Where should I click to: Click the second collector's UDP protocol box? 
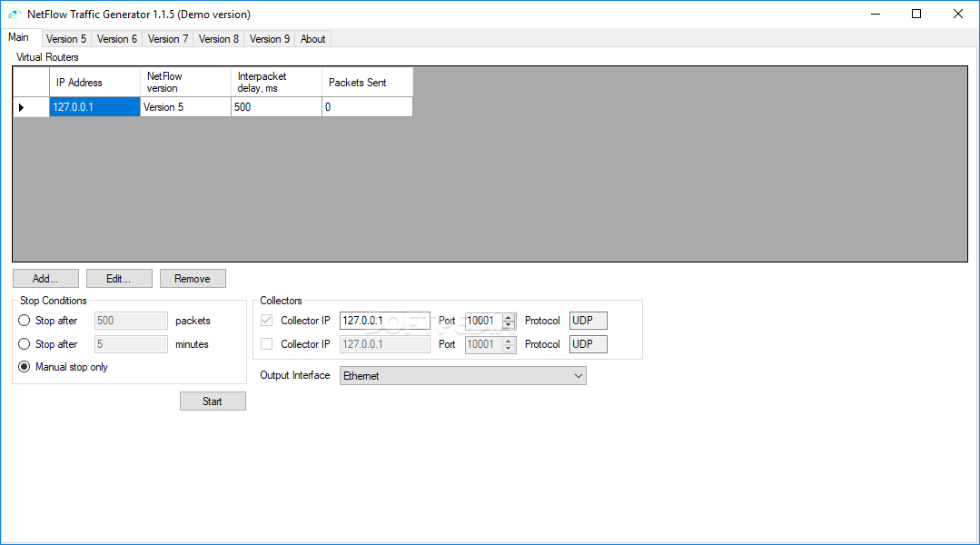(x=589, y=344)
